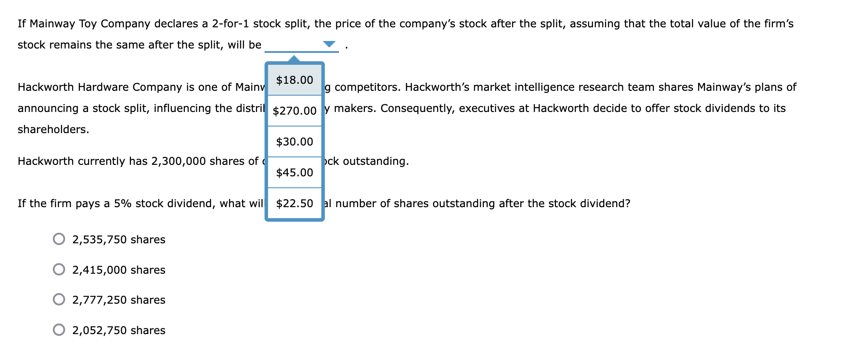Choose $270.00 in the price dropdown list
This screenshot has height=357, width=868.
pos(294,111)
